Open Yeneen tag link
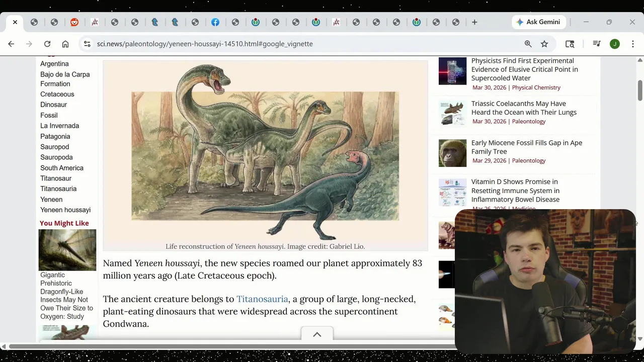Screen dimensions: 644x362 coord(51,200)
